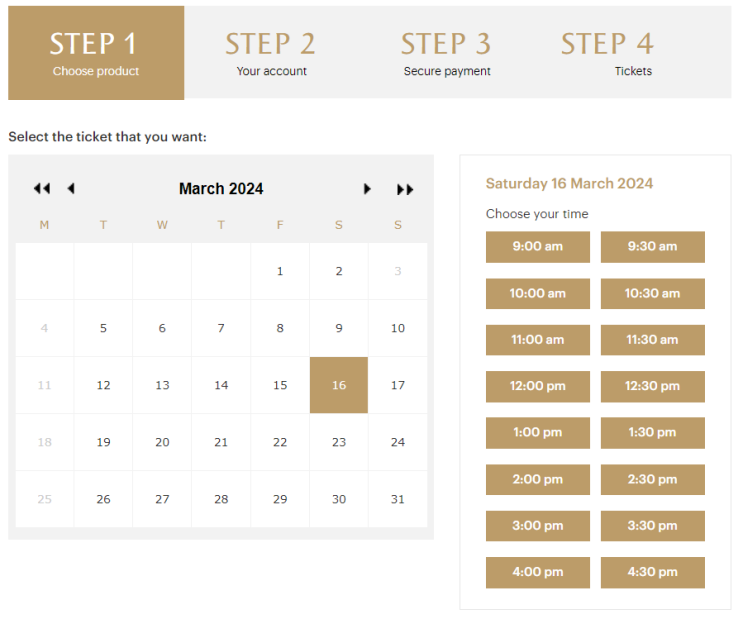
Task: Open the Step 2 Your account tab
Action: coord(271,53)
